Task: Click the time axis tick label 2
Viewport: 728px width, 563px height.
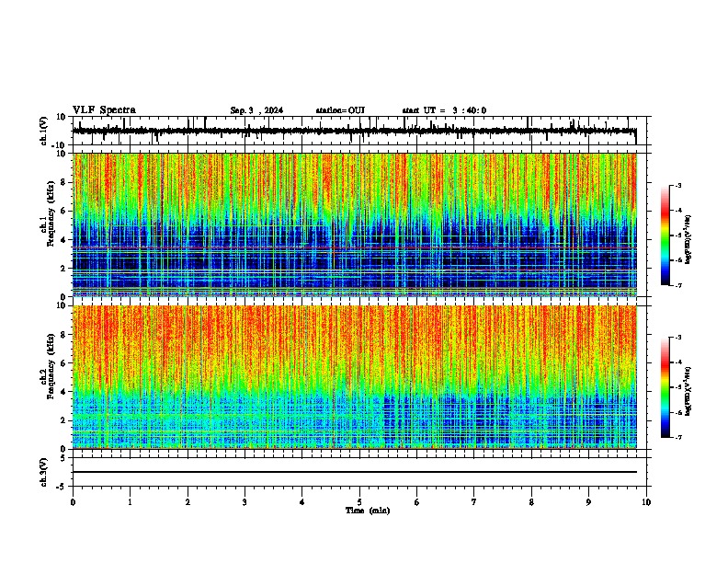Action: click(188, 502)
